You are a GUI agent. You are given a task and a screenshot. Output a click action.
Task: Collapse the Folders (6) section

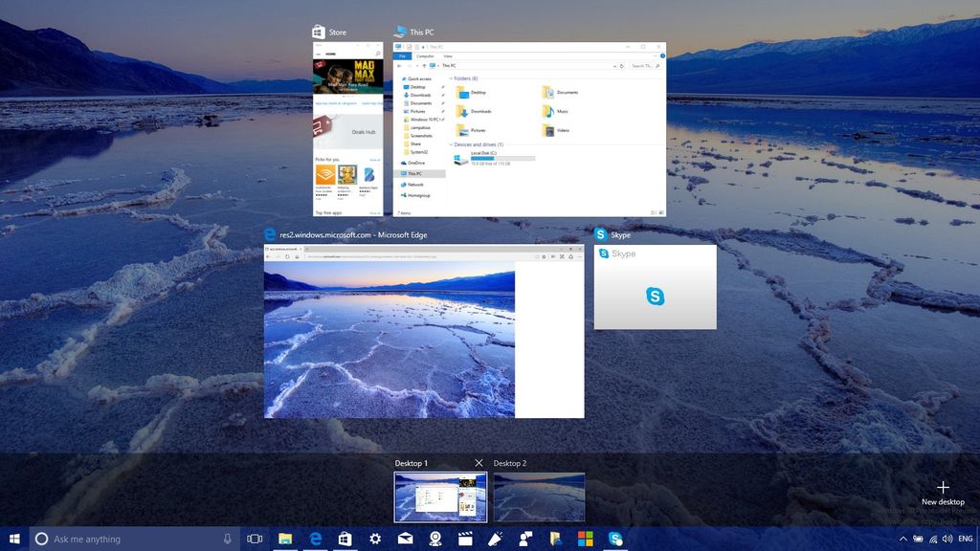coord(451,78)
